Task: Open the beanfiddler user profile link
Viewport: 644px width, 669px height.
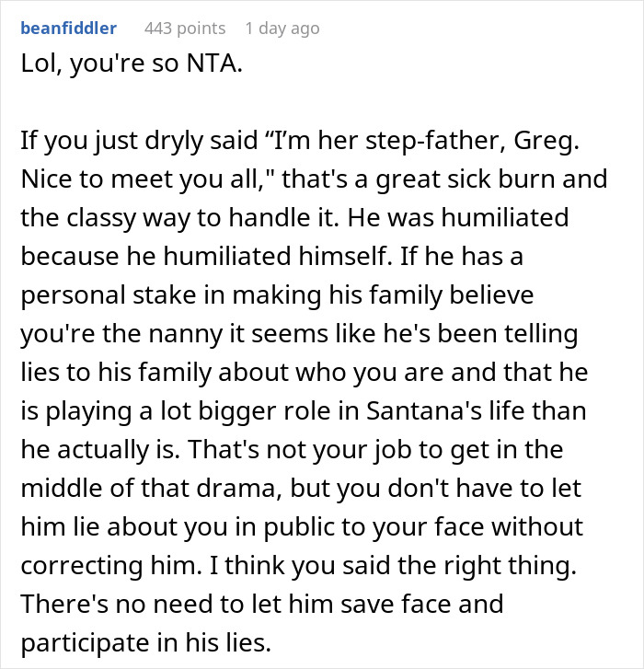Action: (69, 29)
